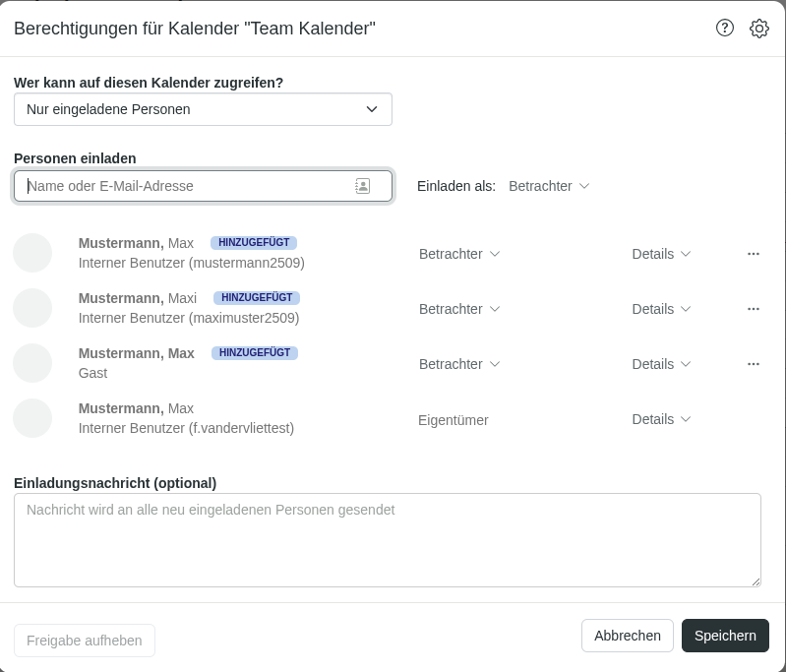Click address book icon in invite field
The image size is (786, 672).
point(362,186)
